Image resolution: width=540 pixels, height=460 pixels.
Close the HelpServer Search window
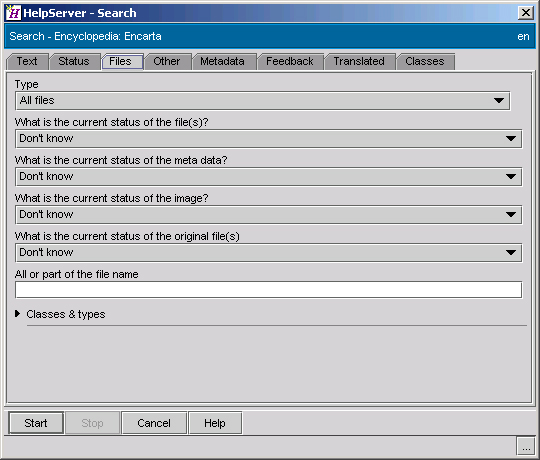tap(526, 13)
